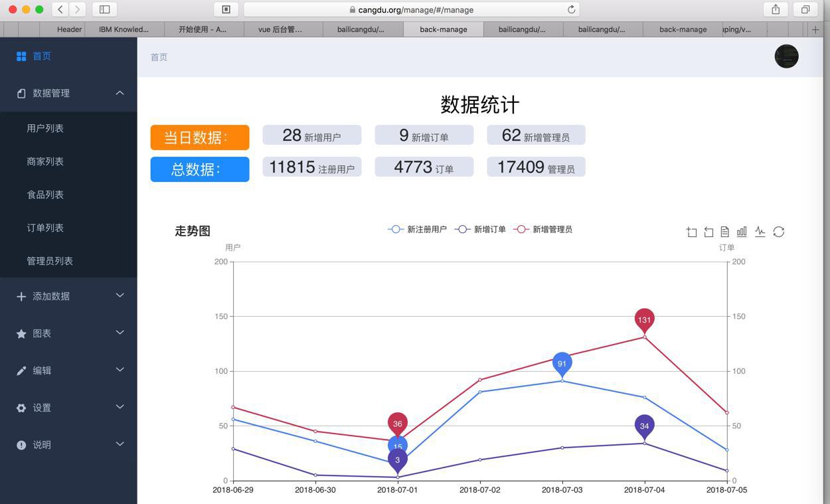Expand the 说明 menu chevron
This screenshot has width=830, height=504.
120,444
